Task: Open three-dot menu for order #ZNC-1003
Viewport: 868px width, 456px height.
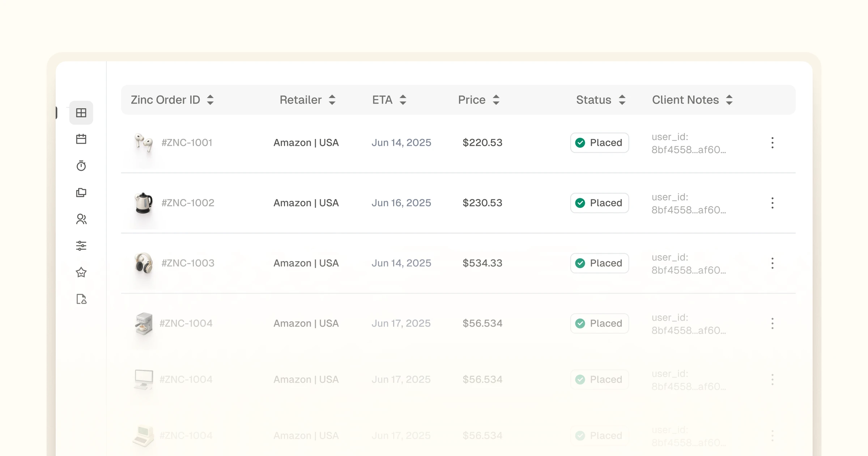Action: click(772, 263)
